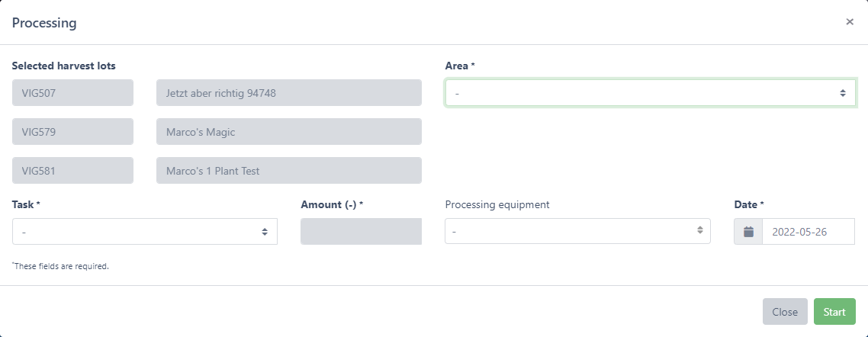Expand the Processing equipment dropdown
The height and width of the screenshot is (337, 868).
[x=577, y=232]
